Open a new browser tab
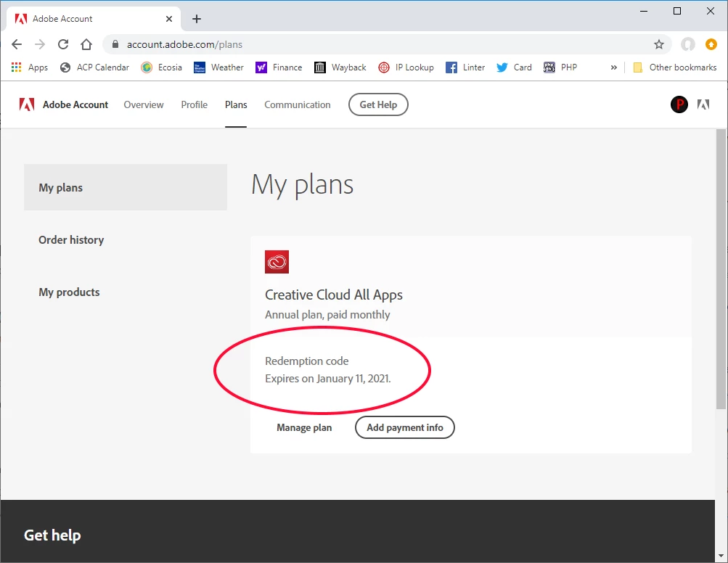This screenshot has height=563, width=728. (197, 19)
